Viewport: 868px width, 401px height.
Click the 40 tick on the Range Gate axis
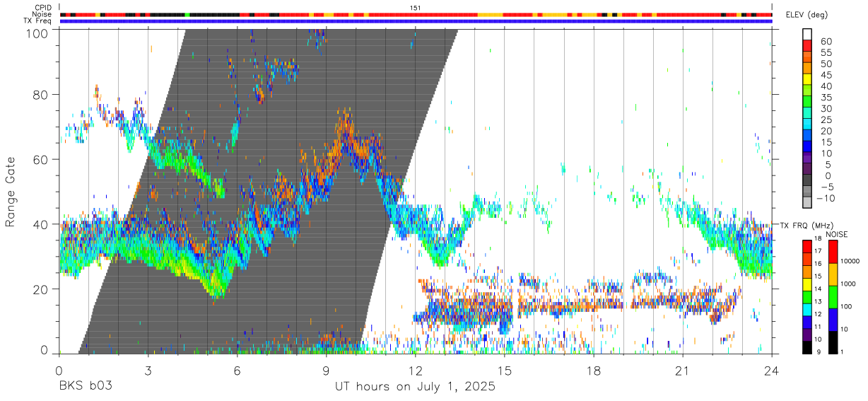(42, 224)
